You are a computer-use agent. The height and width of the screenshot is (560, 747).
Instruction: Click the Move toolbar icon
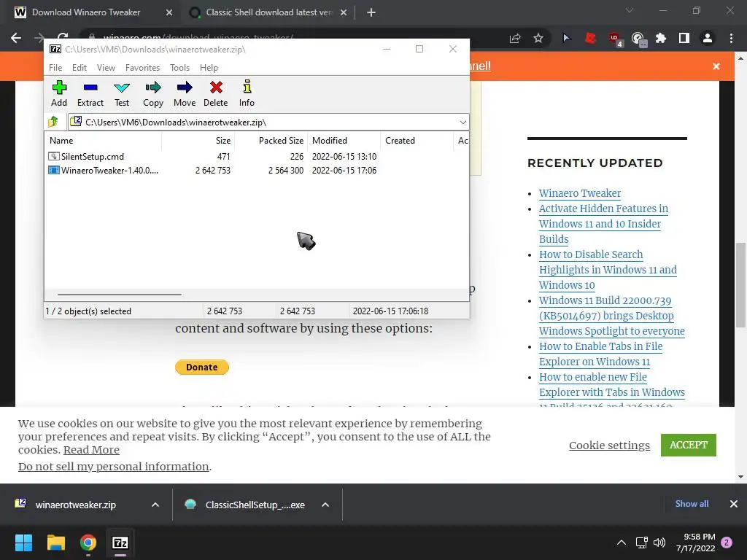[x=185, y=94]
